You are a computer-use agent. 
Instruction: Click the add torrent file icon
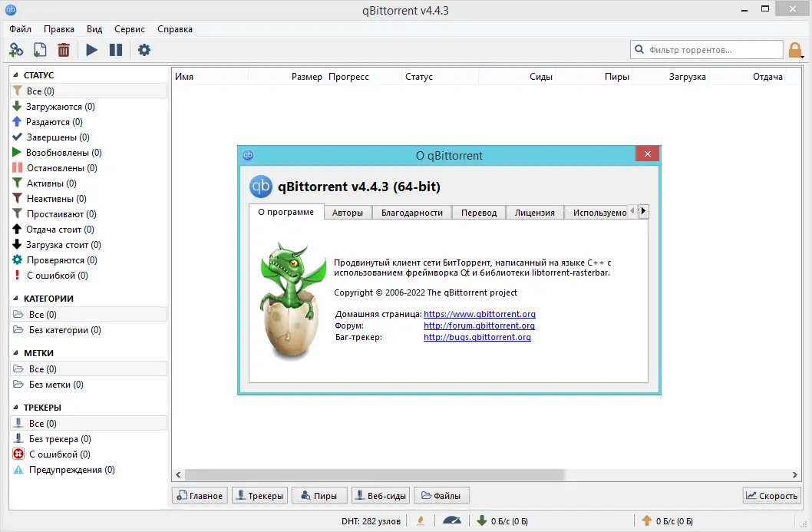tap(40, 50)
